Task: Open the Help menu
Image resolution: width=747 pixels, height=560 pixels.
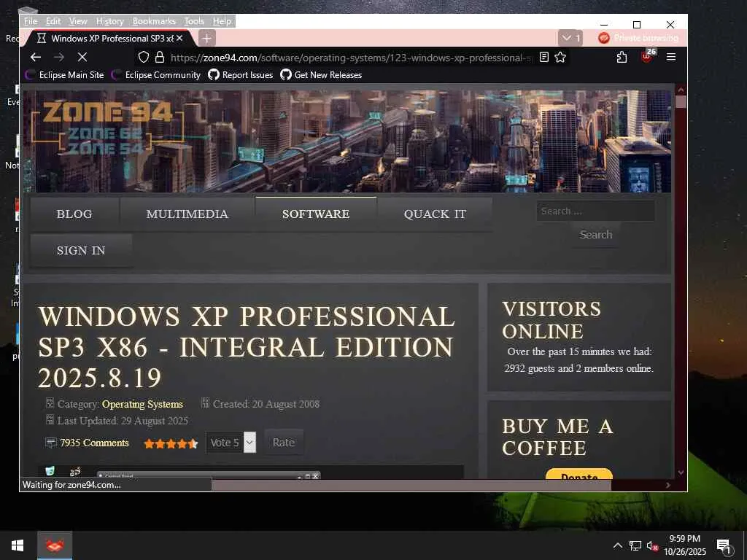Action: pos(222,21)
